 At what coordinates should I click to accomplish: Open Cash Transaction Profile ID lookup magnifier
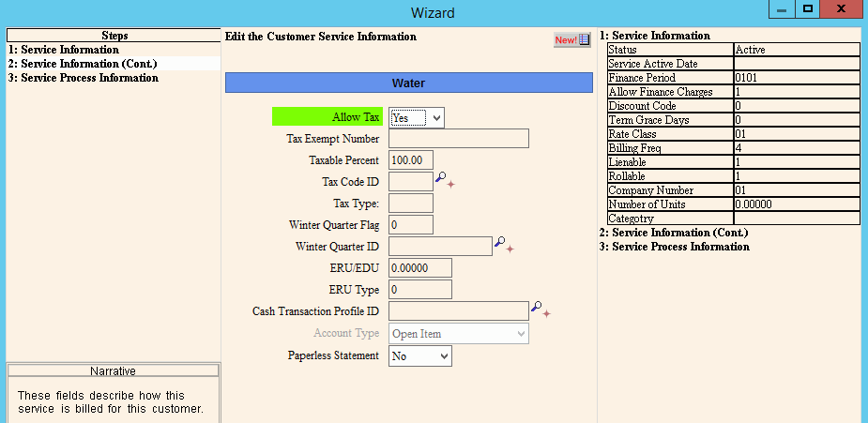click(537, 307)
